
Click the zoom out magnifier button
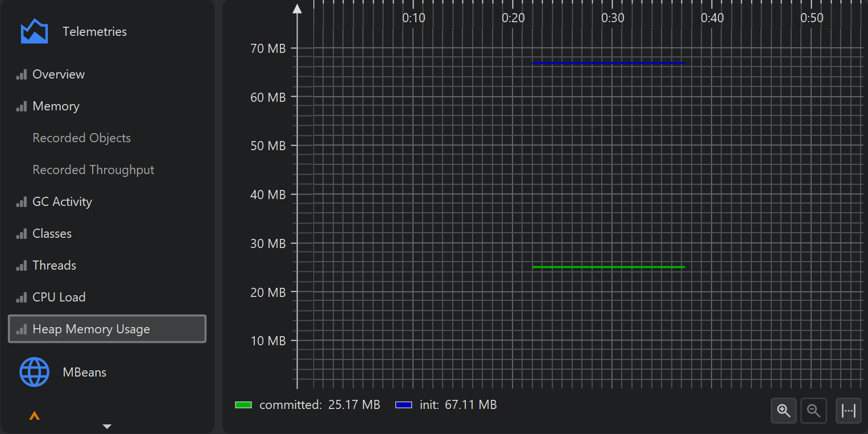(x=814, y=411)
